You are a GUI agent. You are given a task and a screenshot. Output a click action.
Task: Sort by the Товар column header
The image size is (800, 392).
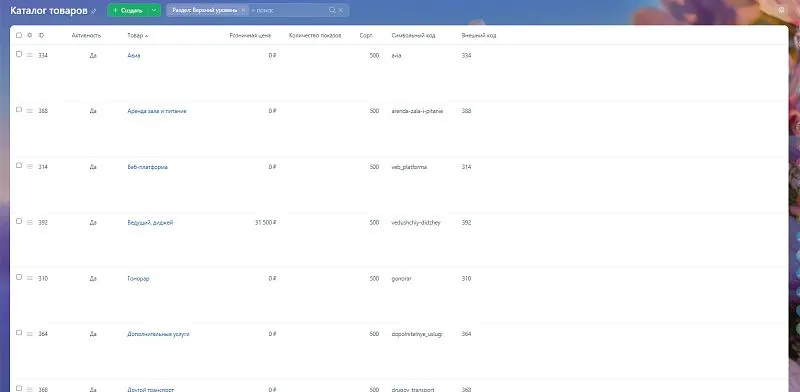[x=137, y=36]
